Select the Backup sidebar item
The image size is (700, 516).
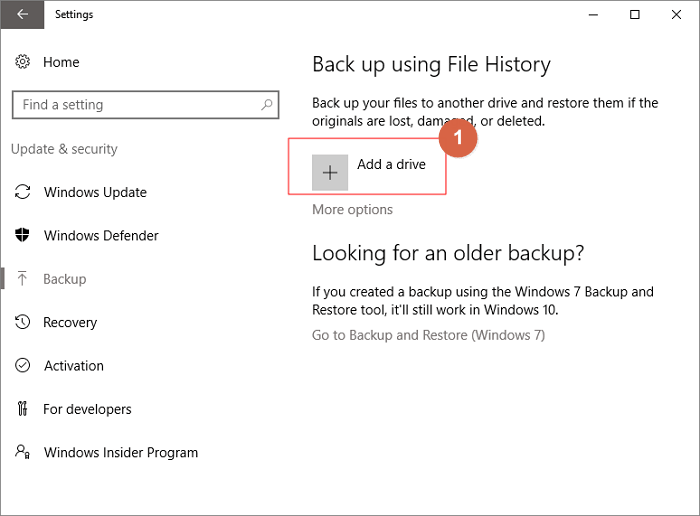click(x=65, y=279)
